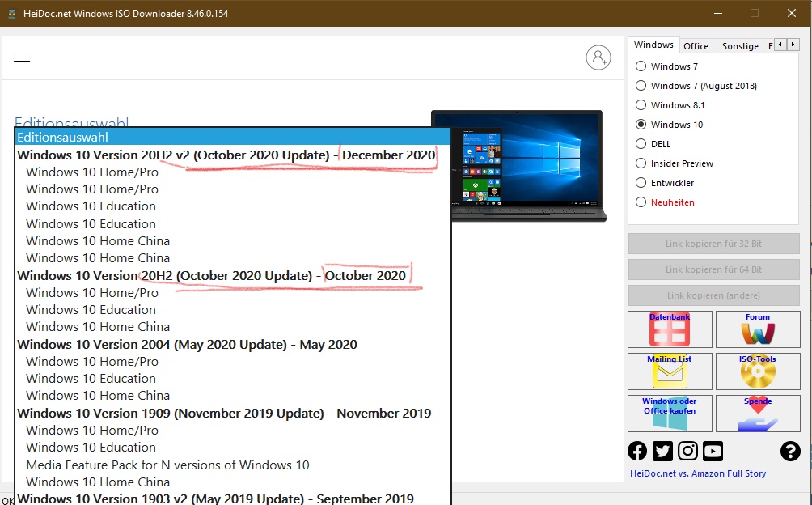Open the Spende donation tile
Image resolution: width=812 pixels, height=505 pixels.
[758, 414]
